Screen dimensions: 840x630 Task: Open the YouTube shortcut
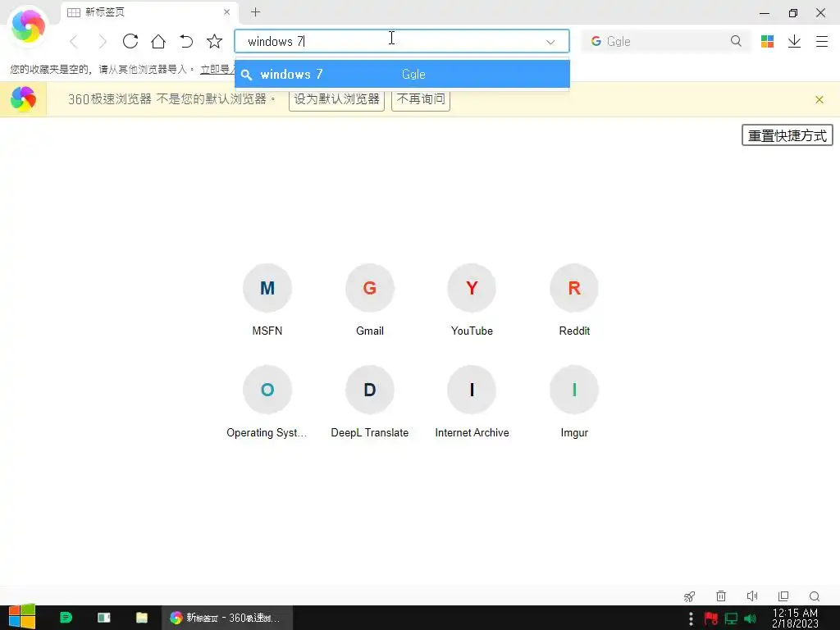point(472,300)
